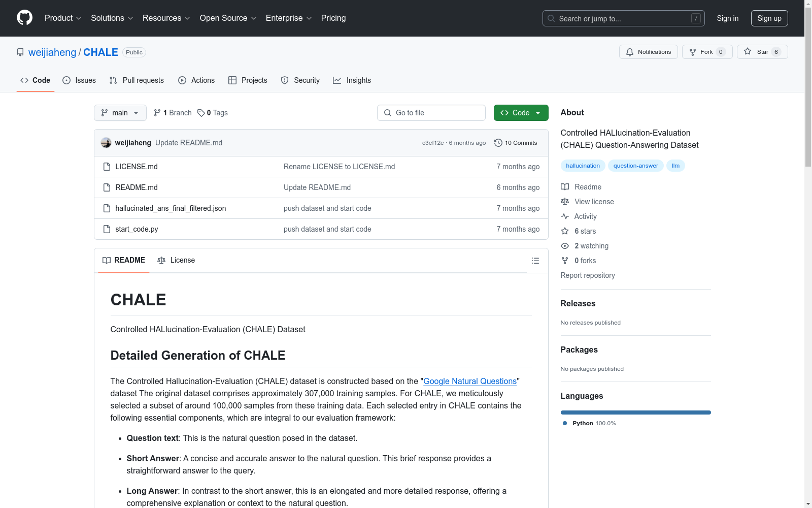Open the main branch selector dropdown
Screen dimensions: 812x508
coord(120,113)
